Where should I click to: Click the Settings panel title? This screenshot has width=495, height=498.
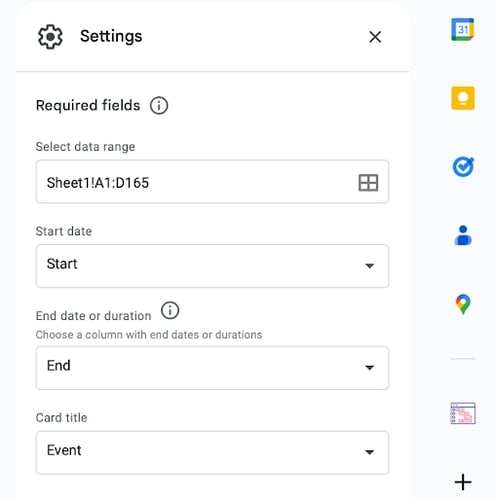111,36
